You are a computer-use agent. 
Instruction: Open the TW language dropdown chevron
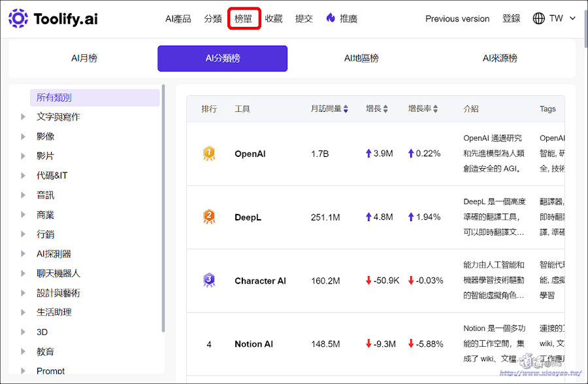pyautogui.click(x=572, y=18)
